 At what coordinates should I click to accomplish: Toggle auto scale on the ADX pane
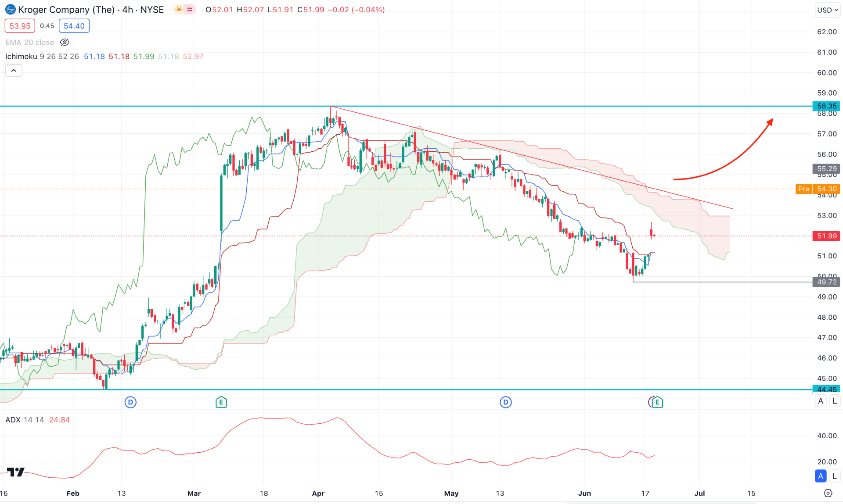coord(821,475)
